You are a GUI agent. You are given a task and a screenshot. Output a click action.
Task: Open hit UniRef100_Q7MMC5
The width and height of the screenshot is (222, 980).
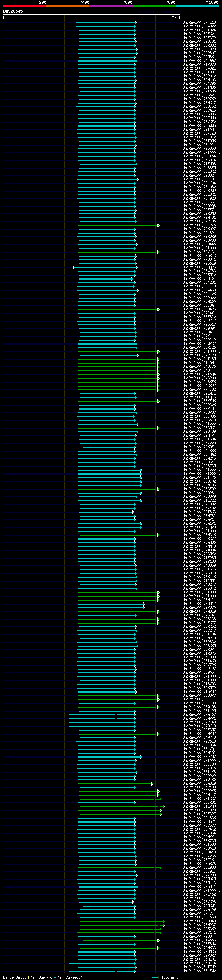(x=199, y=951)
